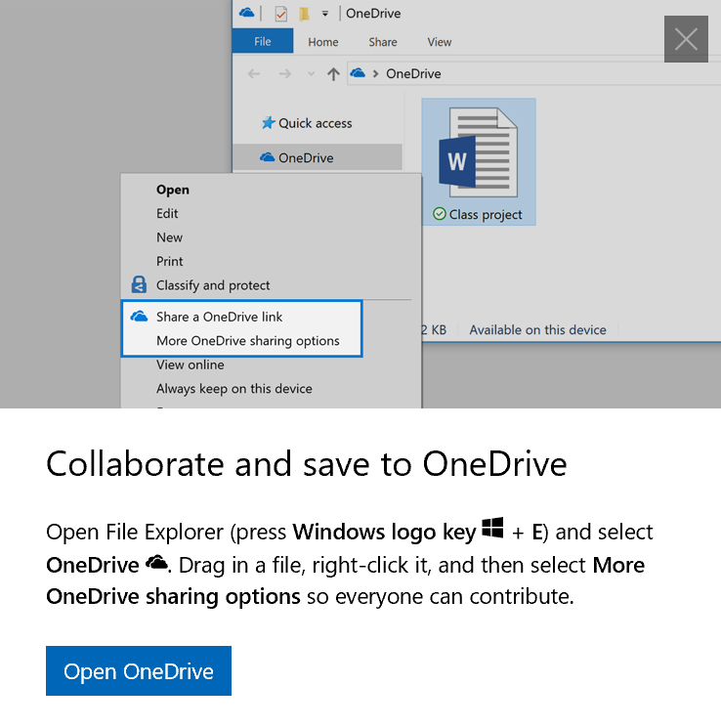This screenshot has width=721, height=728.
Task: Click the OneDrive cloud icon in instructions
Action: click(x=156, y=563)
